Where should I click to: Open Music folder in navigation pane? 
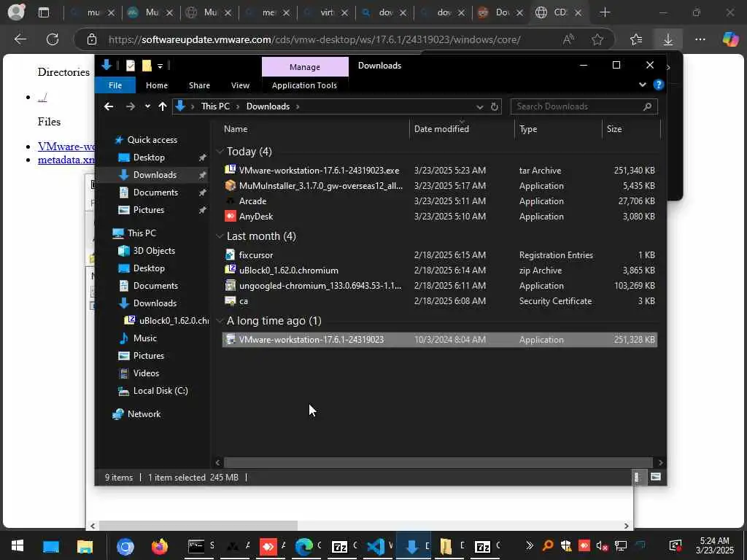point(145,338)
